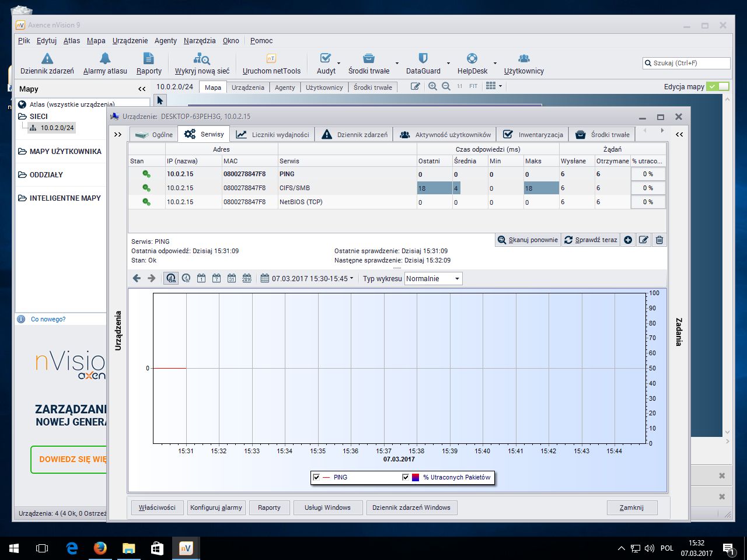
Task: Click the Sprawdź teraz button
Action: [x=590, y=240]
